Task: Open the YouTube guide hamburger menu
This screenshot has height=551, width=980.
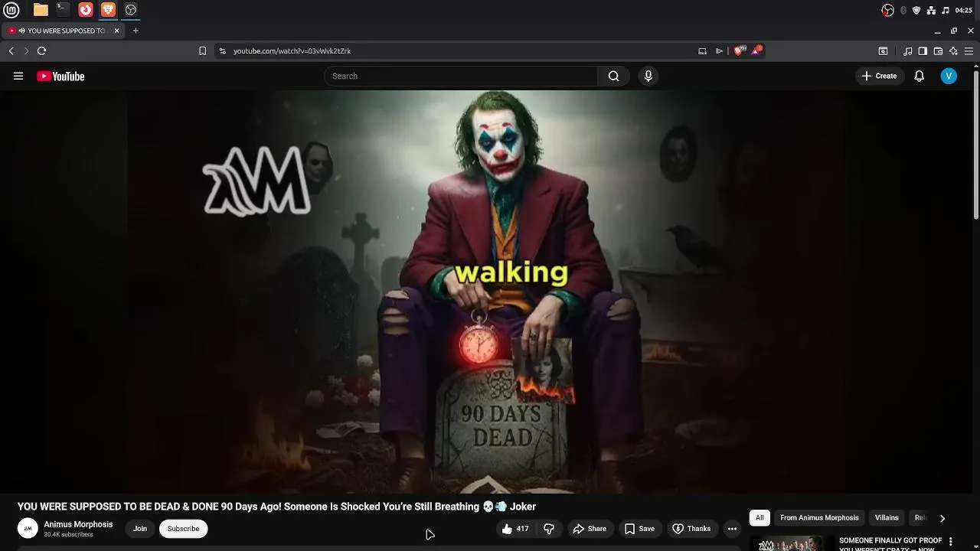Action: (x=18, y=76)
